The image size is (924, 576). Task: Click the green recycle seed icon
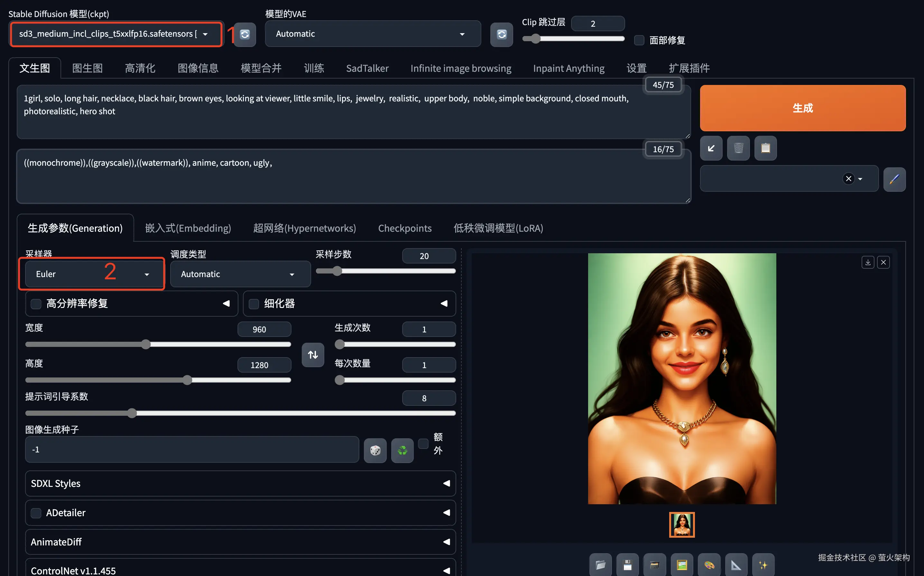(x=402, y=450)
